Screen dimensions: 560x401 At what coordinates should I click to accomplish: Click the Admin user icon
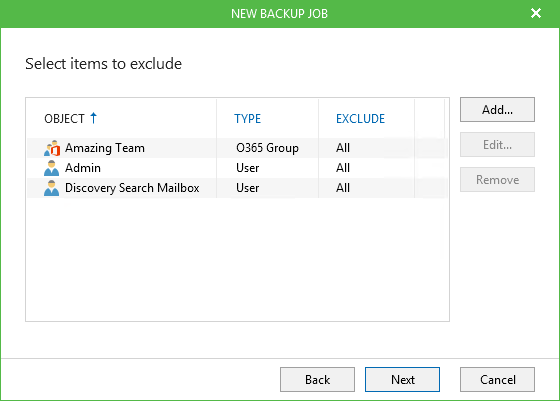tap(51, 168)
